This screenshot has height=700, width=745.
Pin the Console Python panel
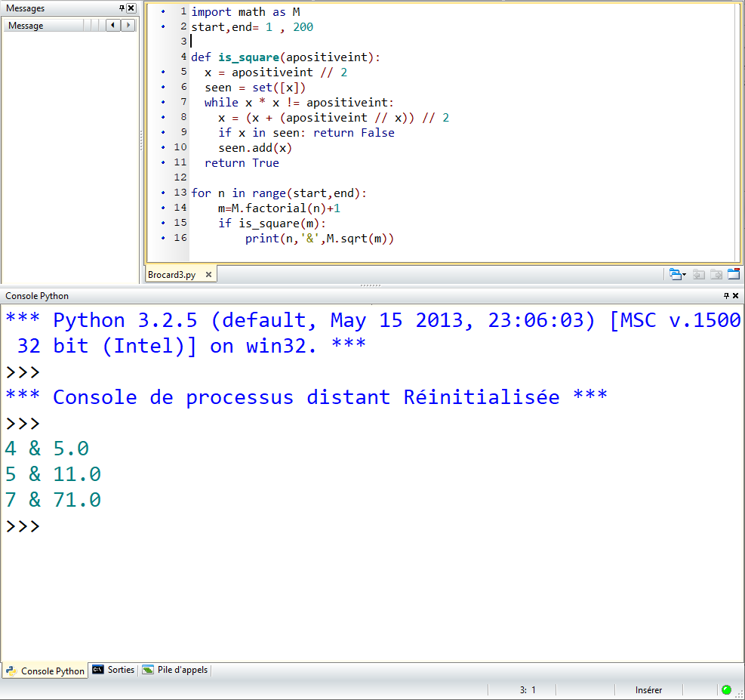[726, 296]
